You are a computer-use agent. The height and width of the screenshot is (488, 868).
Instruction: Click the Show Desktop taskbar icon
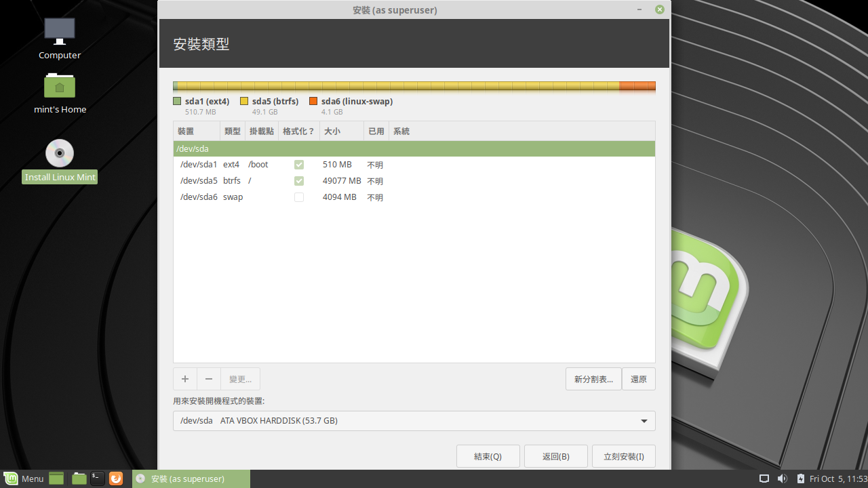click(x=56, y=479)
